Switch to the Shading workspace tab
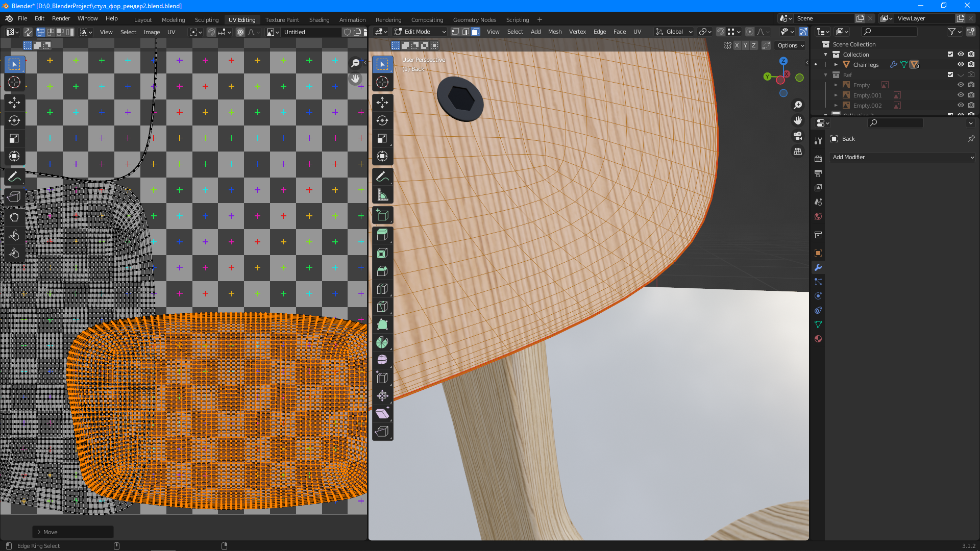The width and height of the screenshot is (980, 551). pos(319,20)
